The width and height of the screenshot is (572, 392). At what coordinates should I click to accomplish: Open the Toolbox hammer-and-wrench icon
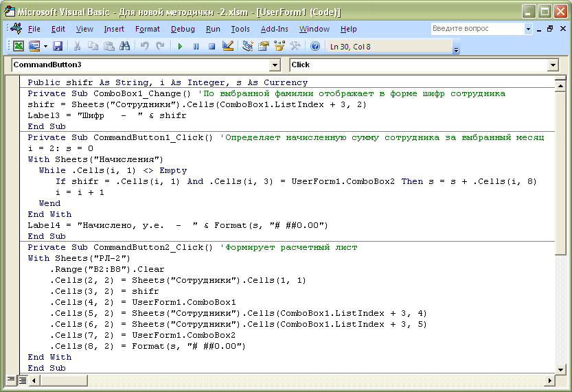[x=295, y=46]
